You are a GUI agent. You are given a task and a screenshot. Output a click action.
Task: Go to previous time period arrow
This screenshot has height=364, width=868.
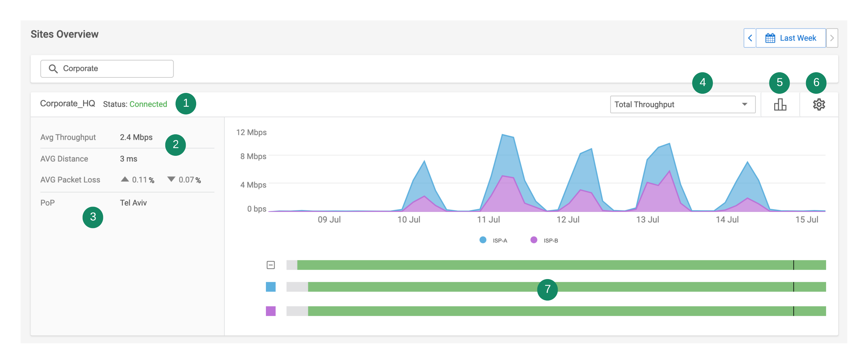(750, 38)
